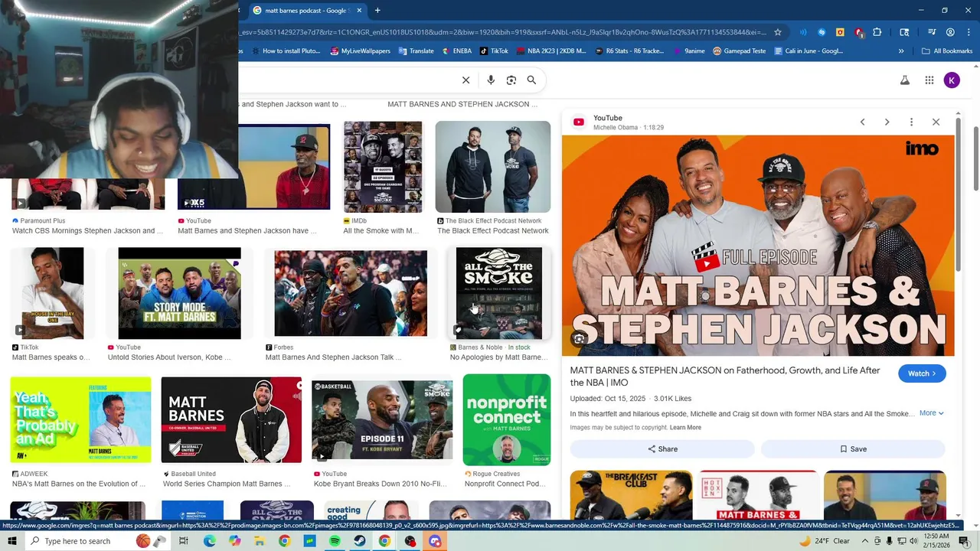Open Story Mode ft. Matt Barnes thumbnail
The height and width of the screenshot is (551, 980).
click(x=179, y=293)
